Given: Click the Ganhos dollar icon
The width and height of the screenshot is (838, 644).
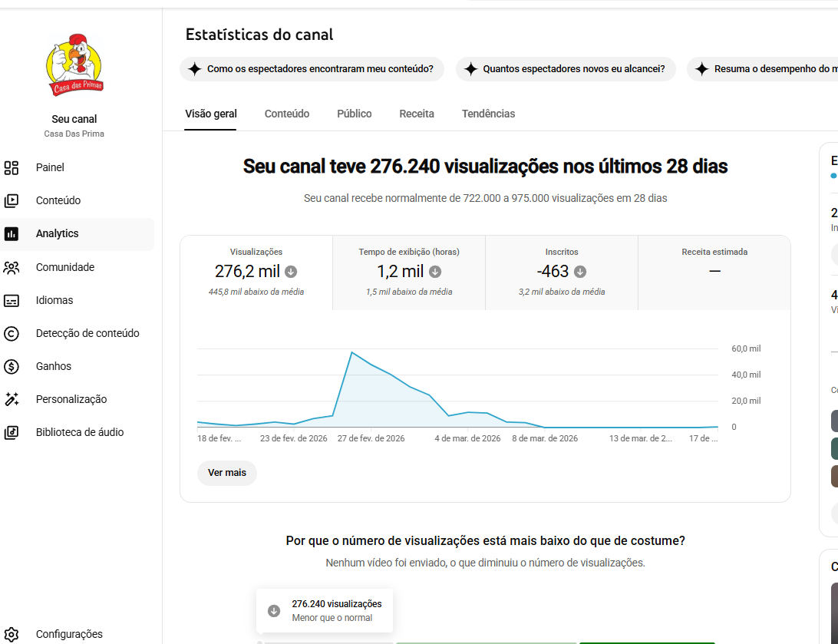Looking at the screenshot, I should (x=12, y=366).
